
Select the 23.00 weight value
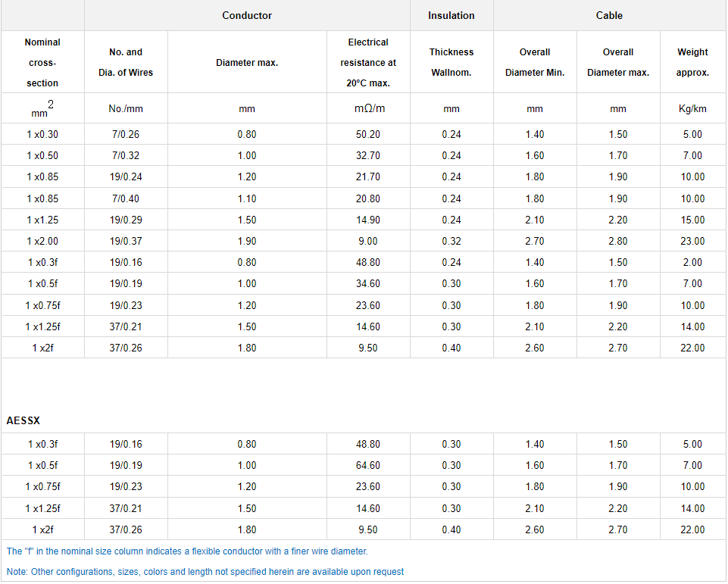pyautogui.click(x=692, y=241)
